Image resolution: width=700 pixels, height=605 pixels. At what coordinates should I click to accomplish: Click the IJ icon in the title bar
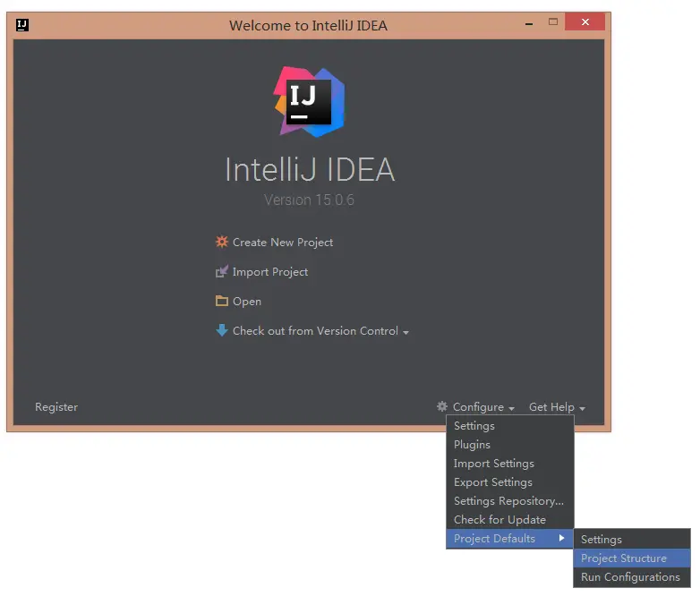[x=22, y=25]
